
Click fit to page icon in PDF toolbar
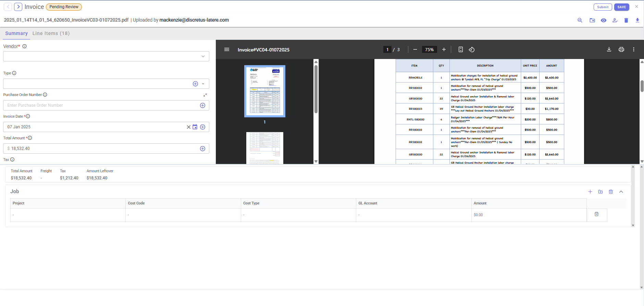pyautogui.click(x=461, y=49)
